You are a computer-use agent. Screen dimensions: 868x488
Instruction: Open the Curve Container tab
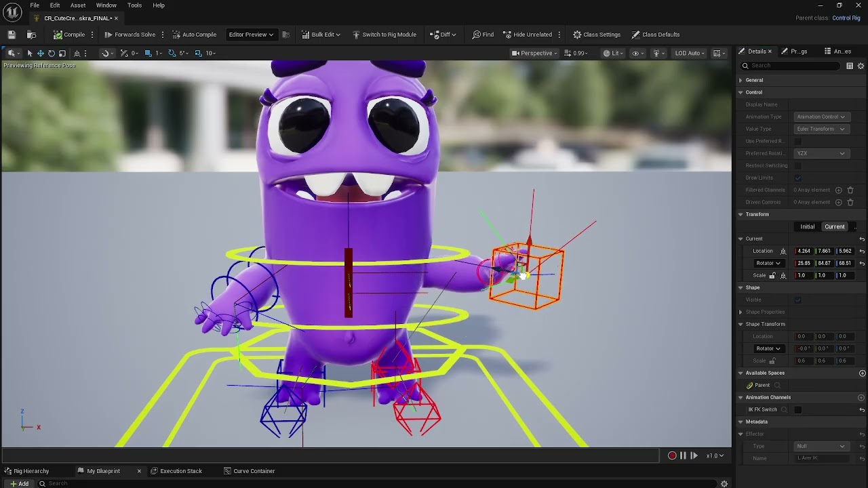coord(250,471)
